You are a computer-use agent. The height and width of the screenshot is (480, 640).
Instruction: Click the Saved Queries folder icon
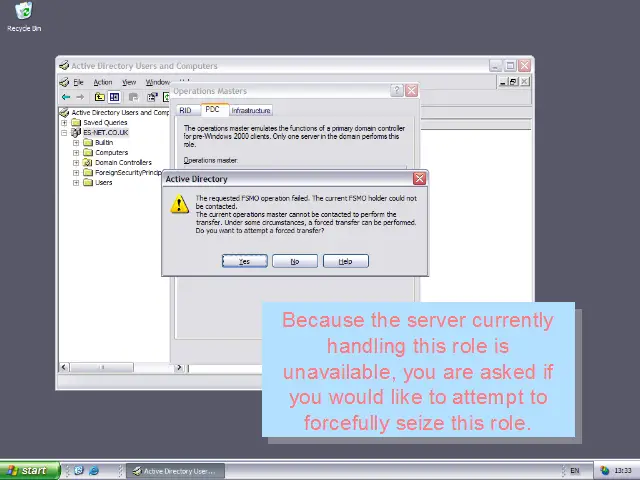76,122
